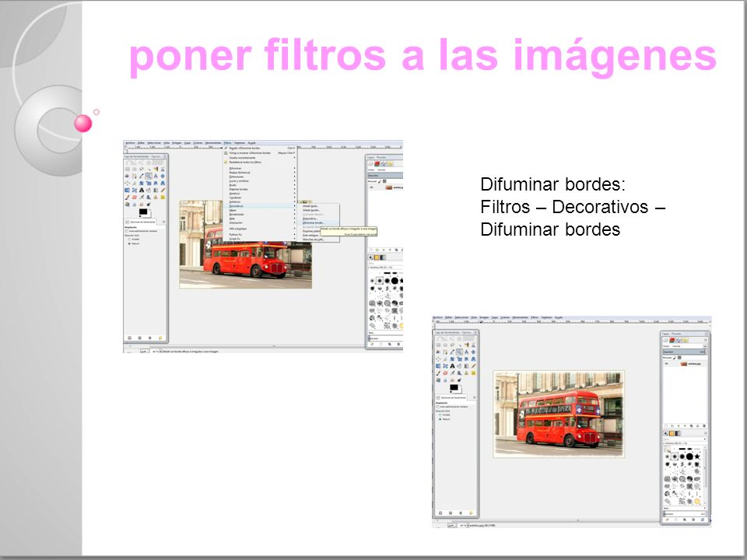
Task: Switch to Gradients tab in result brushes dock
Action: point(678,433)
